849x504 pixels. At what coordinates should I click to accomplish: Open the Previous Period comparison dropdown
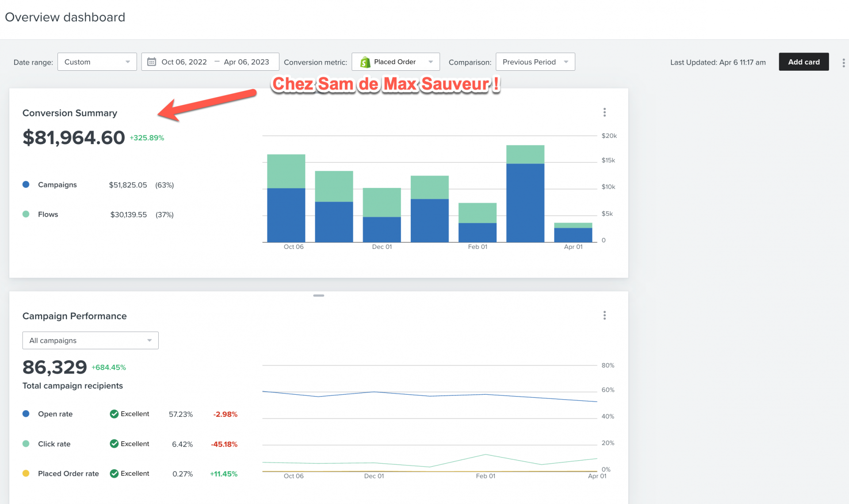535,62
